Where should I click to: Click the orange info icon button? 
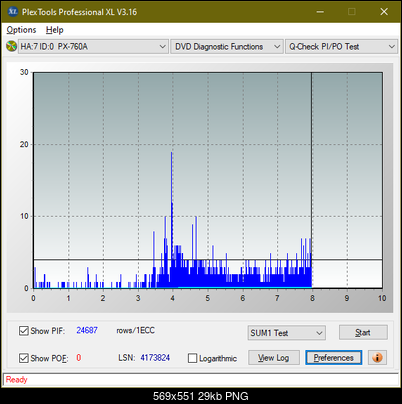pos(377,358)
